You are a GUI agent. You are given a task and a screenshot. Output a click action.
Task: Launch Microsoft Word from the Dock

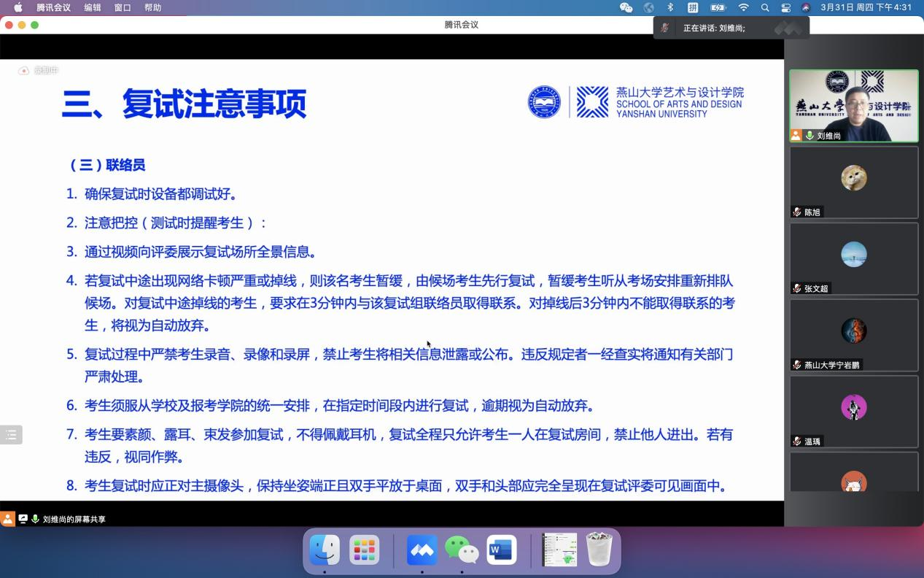(500, 550)
